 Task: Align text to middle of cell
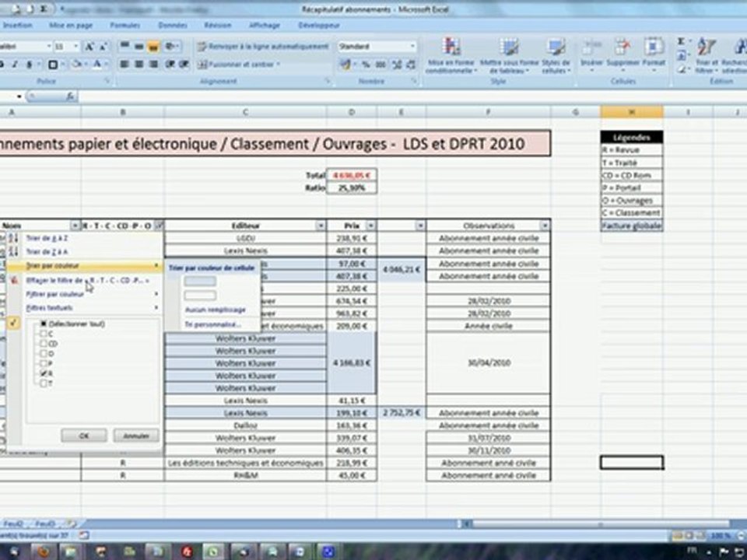coord(139,46)
